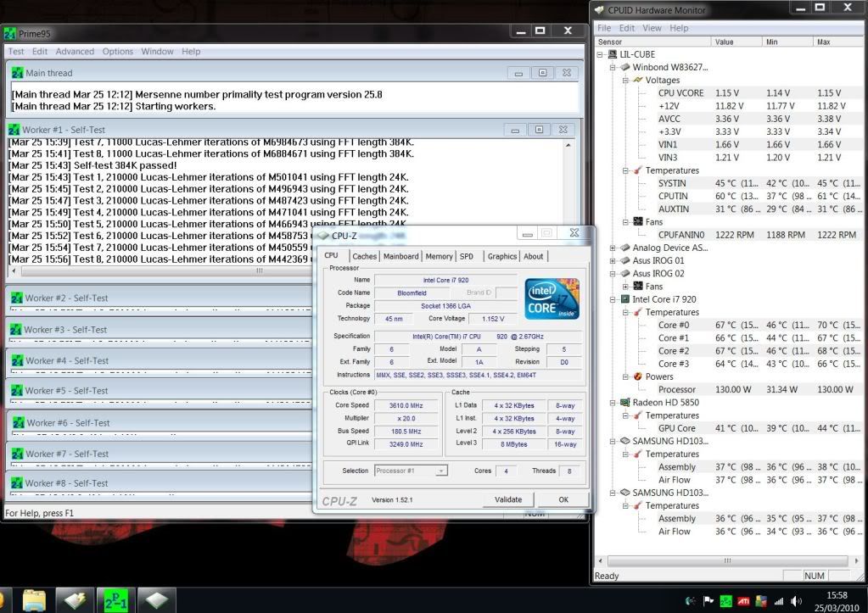868x613 pixels.
Task: Click the Voltages lightning icon
Action: pos(638,80)
